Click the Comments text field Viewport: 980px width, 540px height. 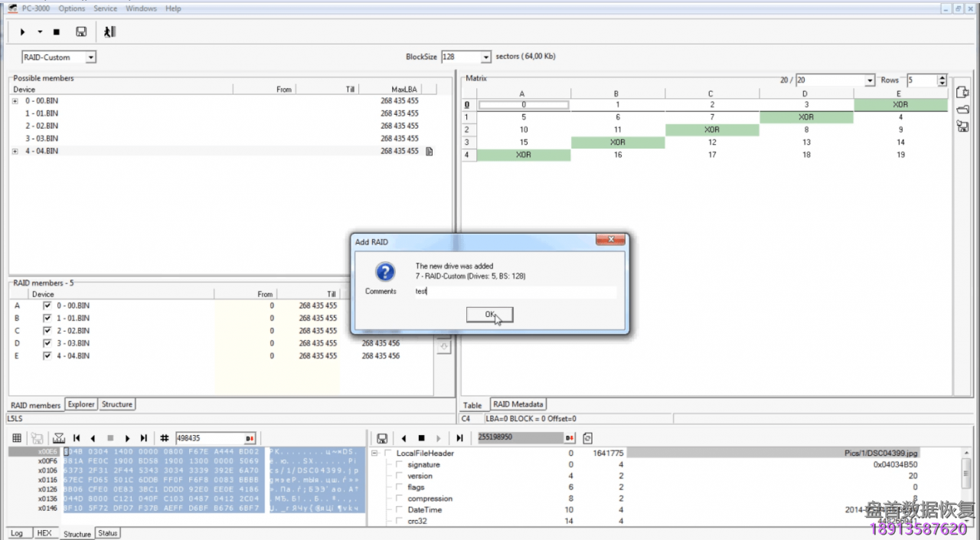tap(513, 292)
